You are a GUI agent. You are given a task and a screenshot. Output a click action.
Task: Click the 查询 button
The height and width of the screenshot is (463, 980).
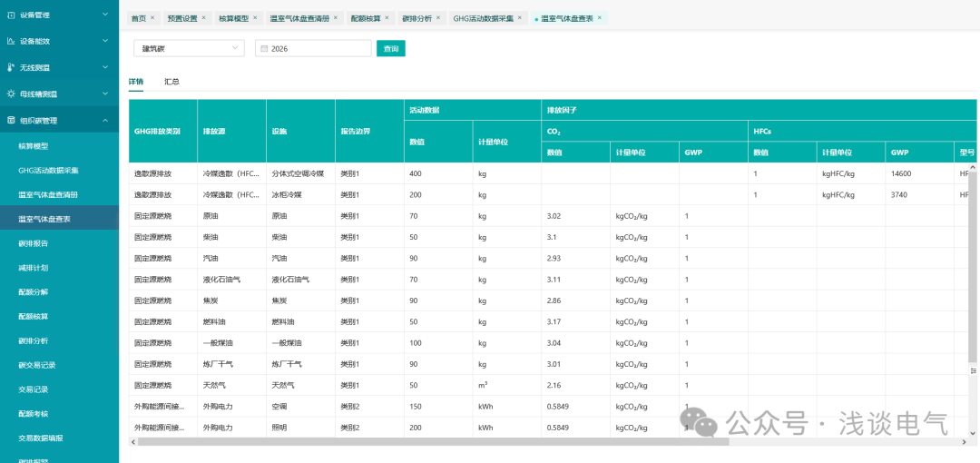tap(390, 48)
